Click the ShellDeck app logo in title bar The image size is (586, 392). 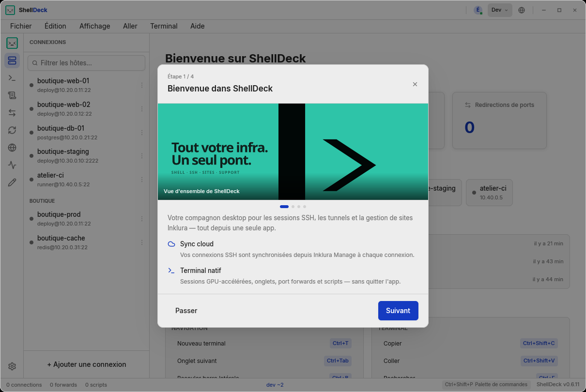tap(10, 10)
